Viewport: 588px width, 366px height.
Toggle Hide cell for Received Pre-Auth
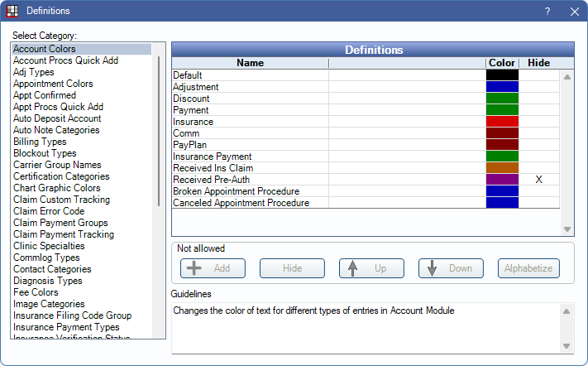point(538,180)
